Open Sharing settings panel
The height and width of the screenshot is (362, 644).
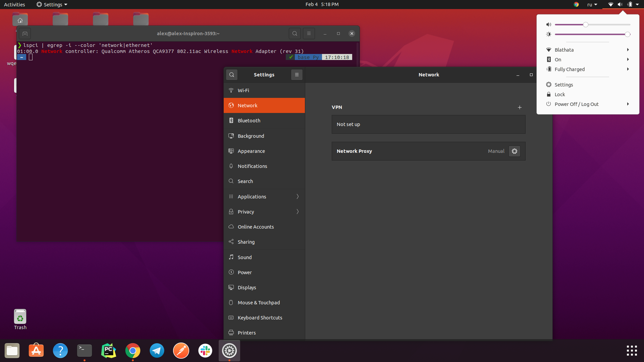(264, 242)
